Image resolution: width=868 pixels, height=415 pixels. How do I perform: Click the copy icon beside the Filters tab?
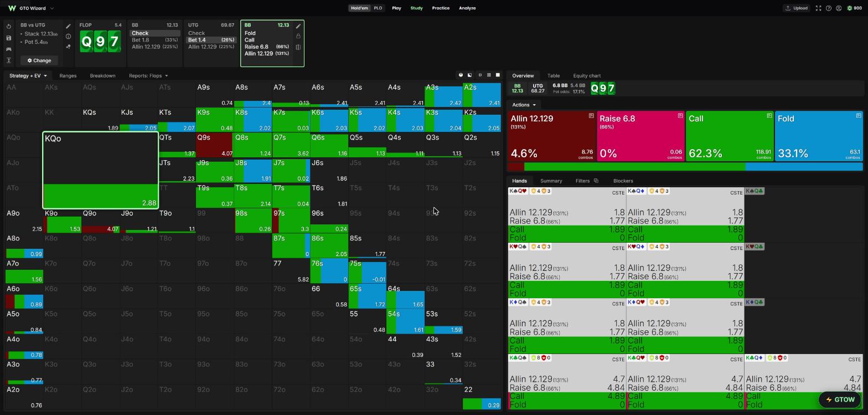596,181
